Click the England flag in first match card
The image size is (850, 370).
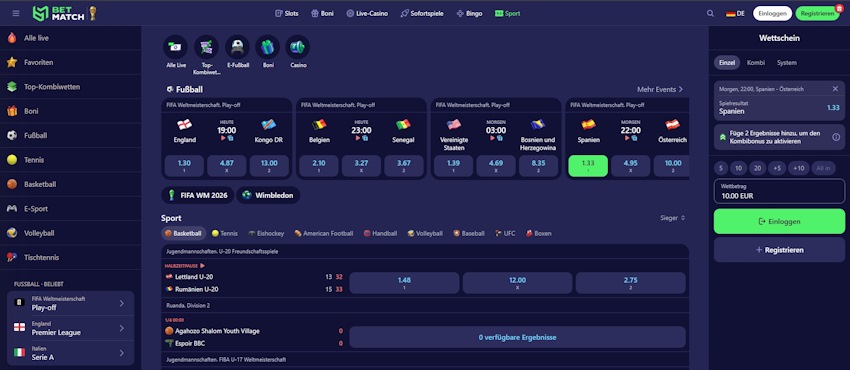pos(185,125)
